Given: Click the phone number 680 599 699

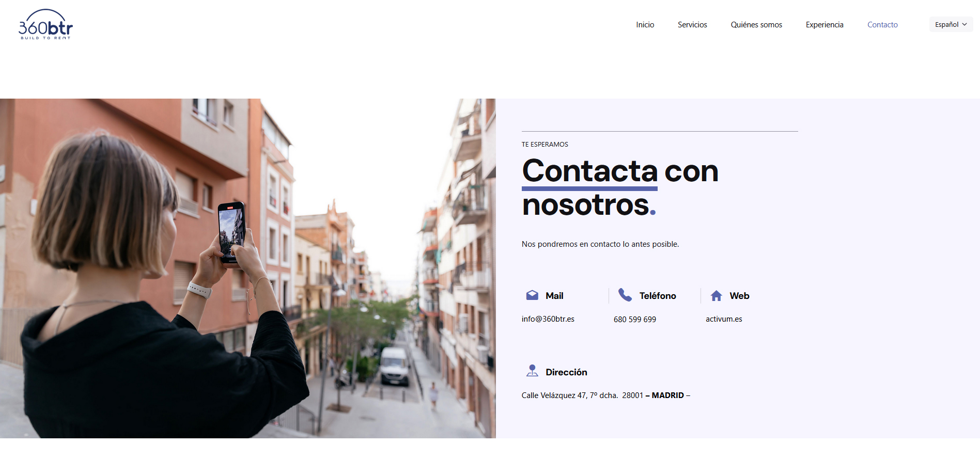Looking at the screenshot, I should point(635,320).
